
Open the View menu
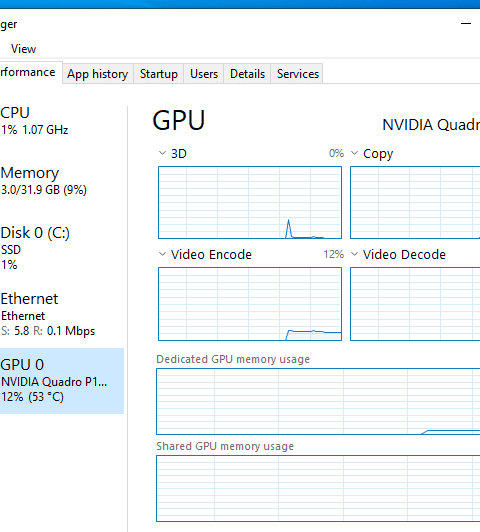tap(23, 49)
